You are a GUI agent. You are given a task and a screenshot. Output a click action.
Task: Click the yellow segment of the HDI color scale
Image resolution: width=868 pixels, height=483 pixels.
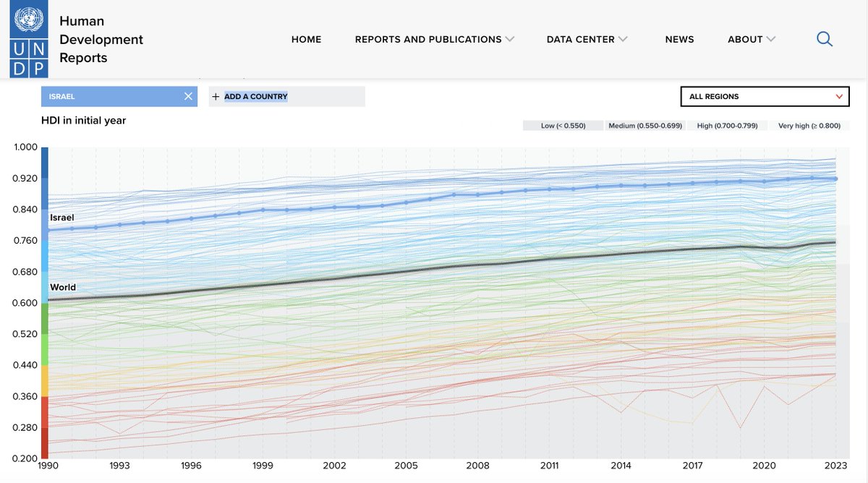44,380
